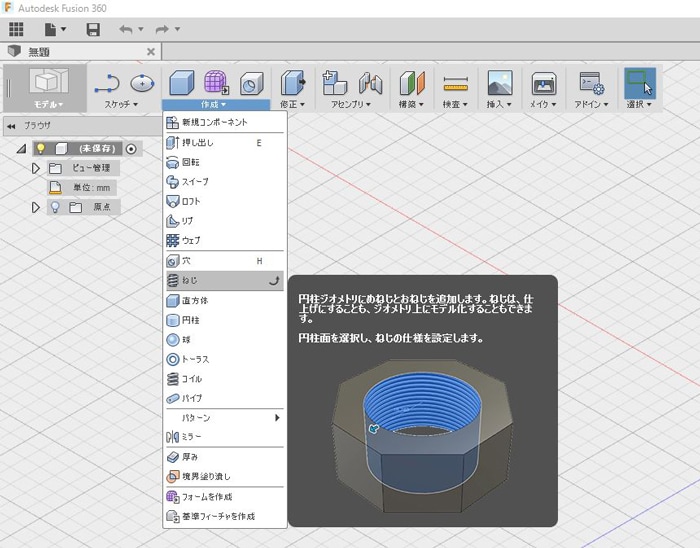Screen dimensions: 700x548
Task: Click the press pull modify icon
Action: (293, 83)
